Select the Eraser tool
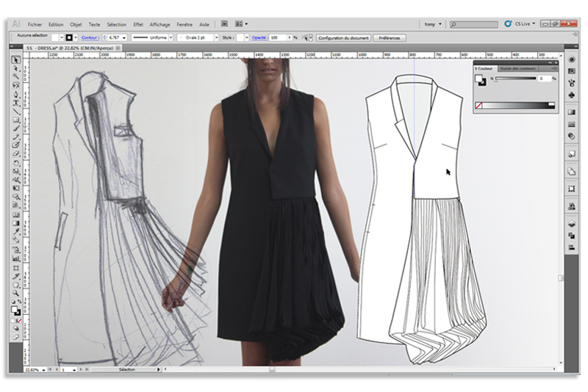This screenshot has width=588, height=392. [x=15, y=154]
